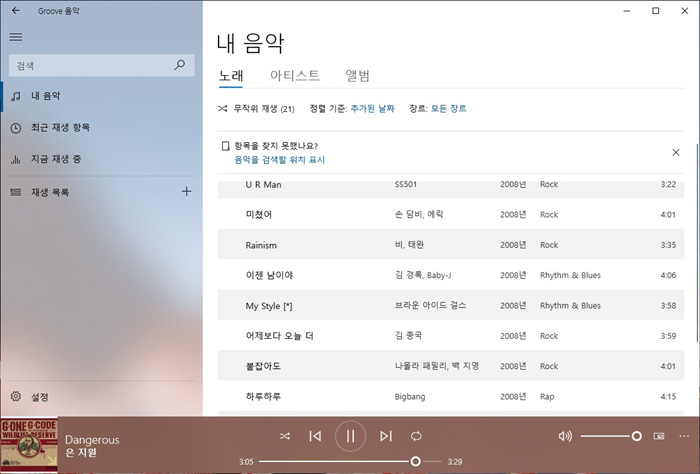Minimize the Groove window
This screenshot has width=700, height=474.
(627, 11)
